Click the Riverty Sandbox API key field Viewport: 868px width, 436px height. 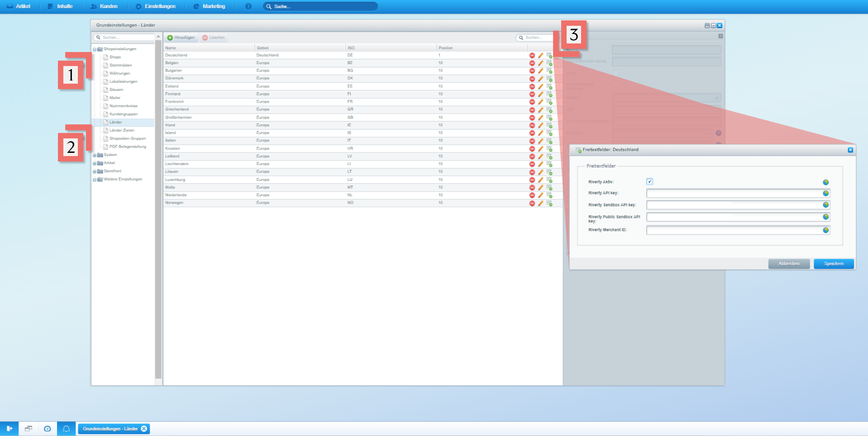(x=733, y=205)
